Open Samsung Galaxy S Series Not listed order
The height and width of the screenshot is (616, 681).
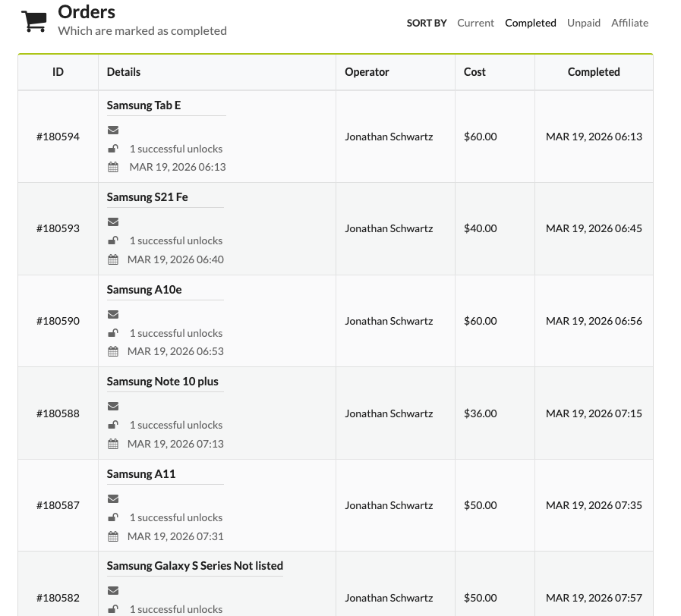click(x=195, y=566)
